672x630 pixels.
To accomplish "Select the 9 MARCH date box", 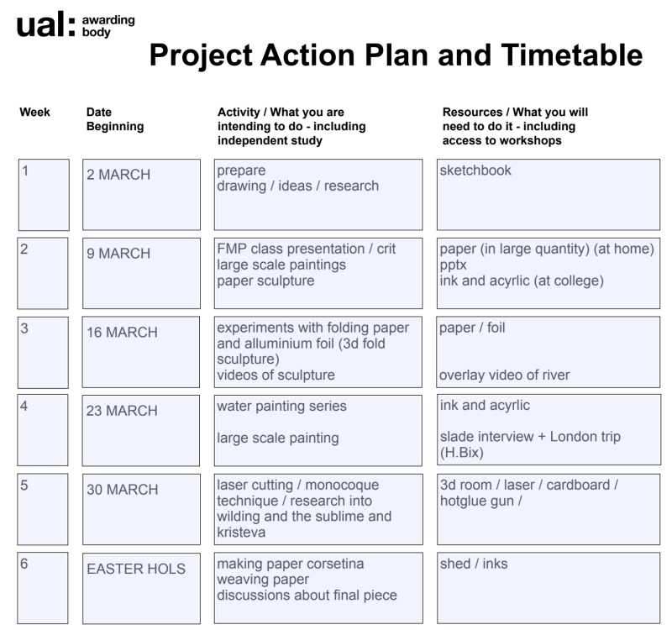I will (141, 274).
